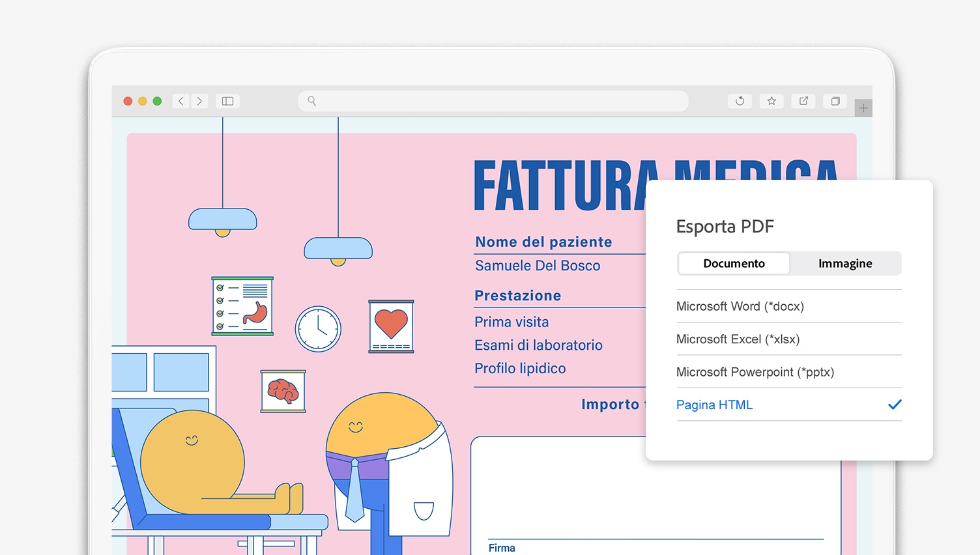Open the Share menu via the share icon
This screenshot has width=980, height=555.
tap(803, 101)
